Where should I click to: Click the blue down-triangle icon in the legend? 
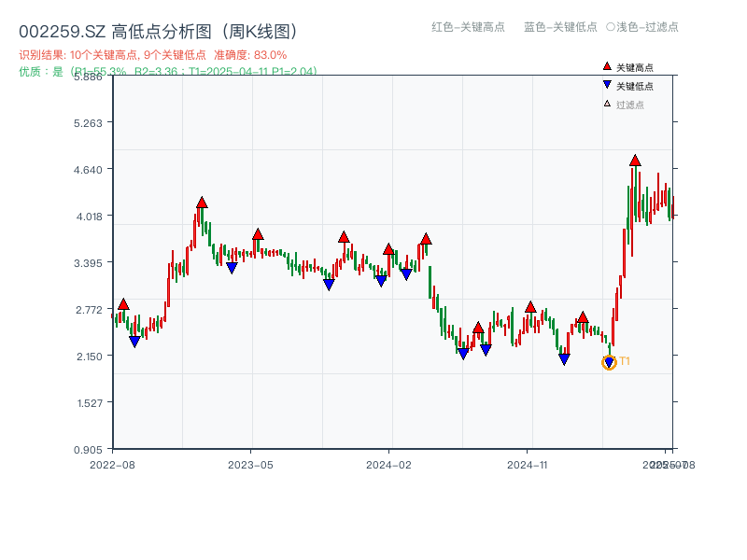point(607,86)
